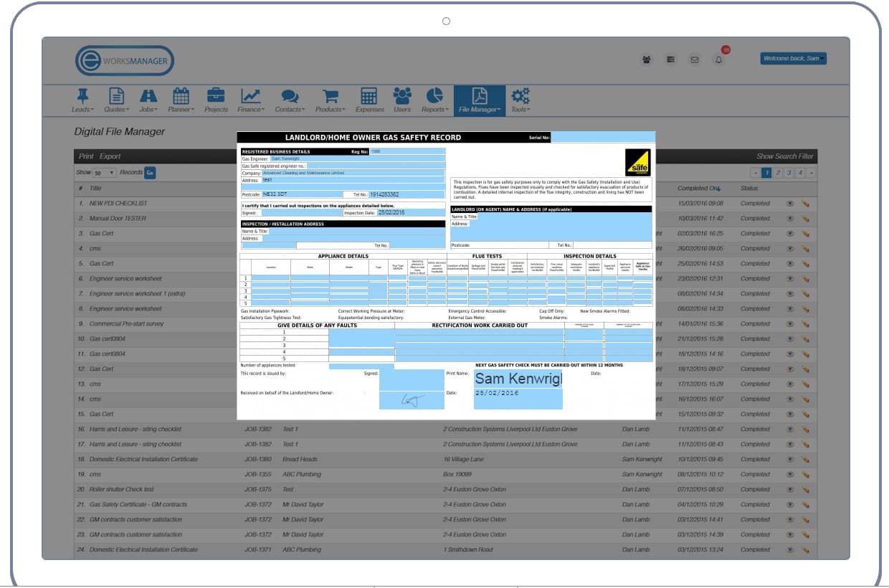The image size is (889, 588).
Task: Expand the Contacts dropdown menu
Action: 290,110
